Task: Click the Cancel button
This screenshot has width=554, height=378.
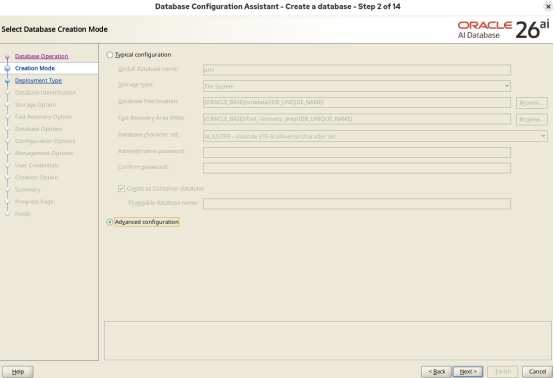Action: click(x=537, y=372)
